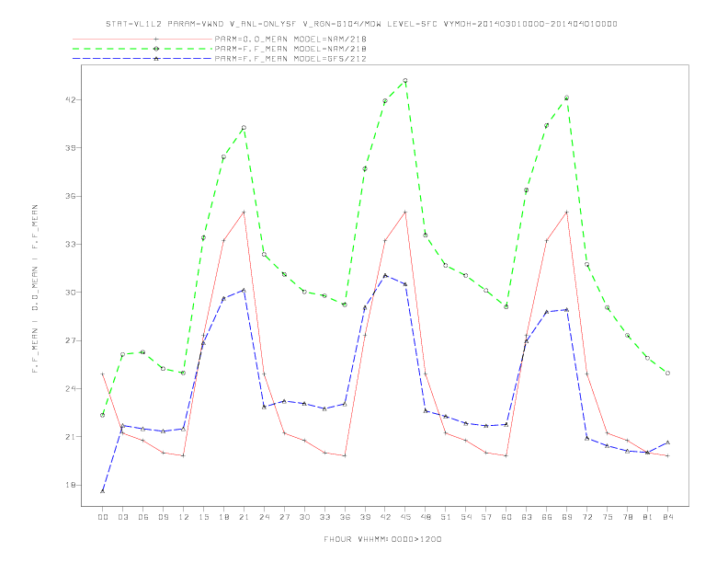Click y-axis tick label 42
This screenshot has height=563, width=728.
71,100
